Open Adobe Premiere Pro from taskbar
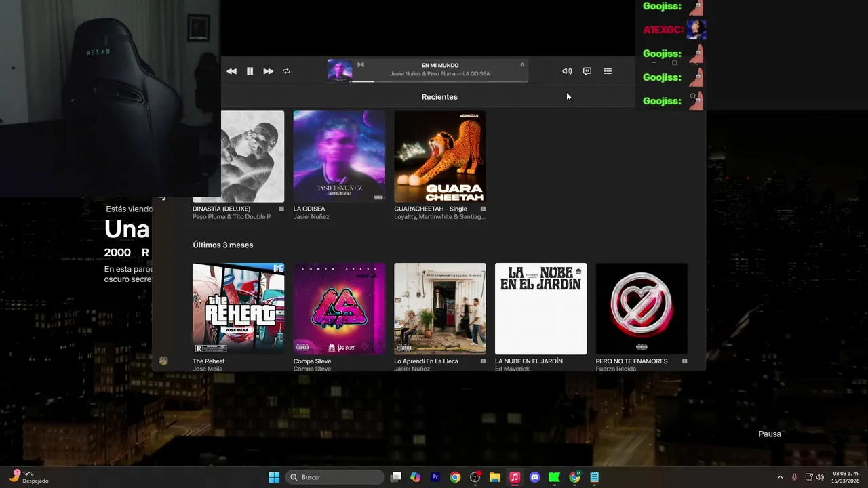 pyautogui.click(x=435, y=477)
